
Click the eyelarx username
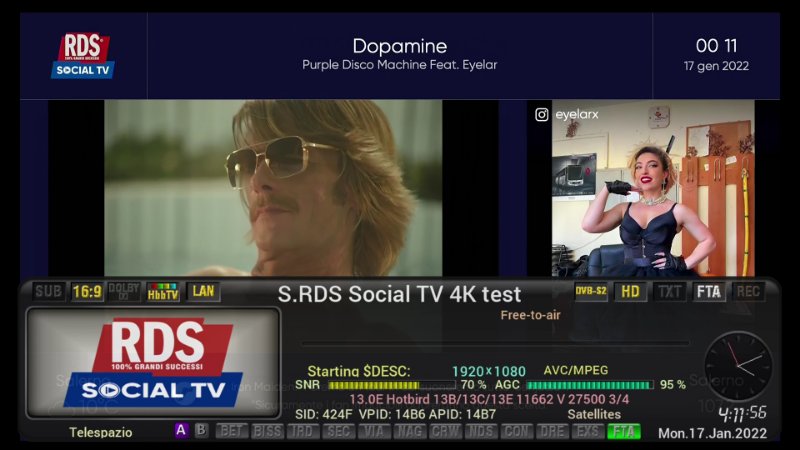pos(577,115)
